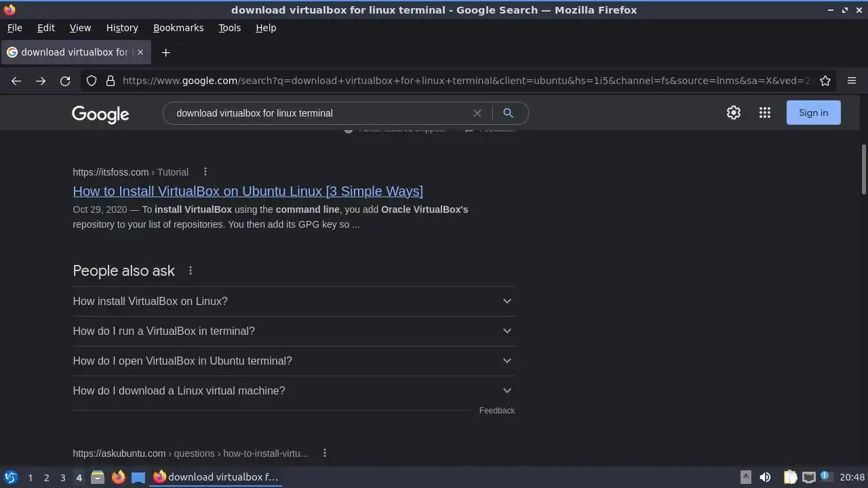868x488 pixels.
Task: Click the Sign in button
Action: click(813, 113)
